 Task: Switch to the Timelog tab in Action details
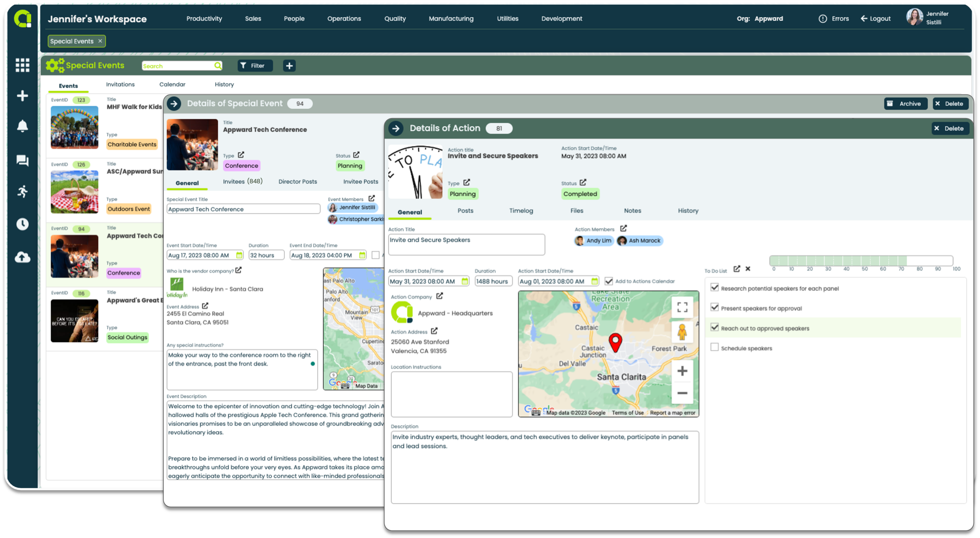coord(521,211)
